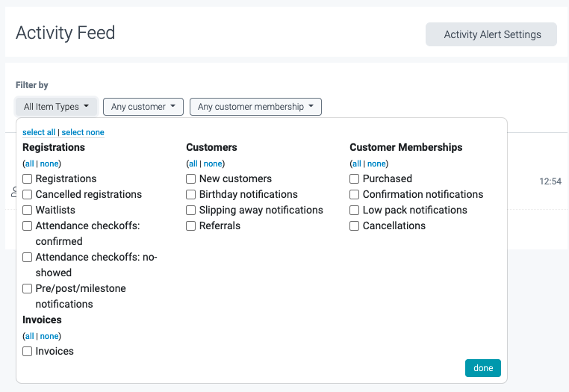
Task: Tick Slipping away notifications checkbox
Action: tap(191, 211)
